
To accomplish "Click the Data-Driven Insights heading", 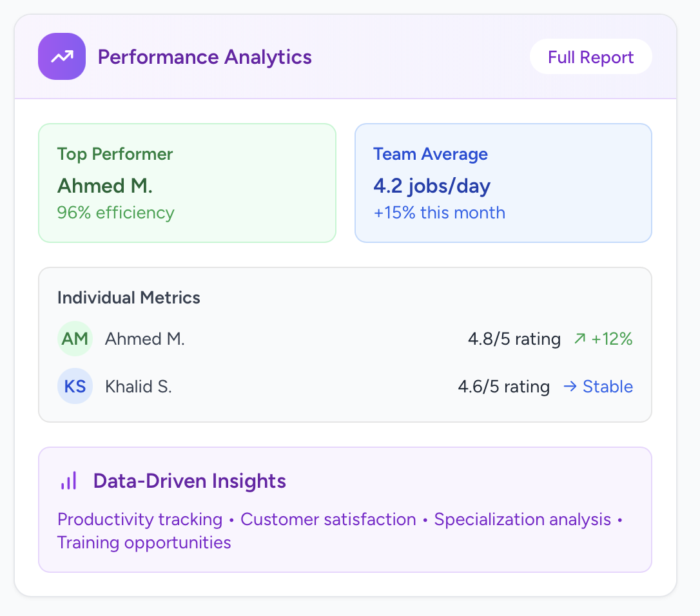I will (190, 481).
